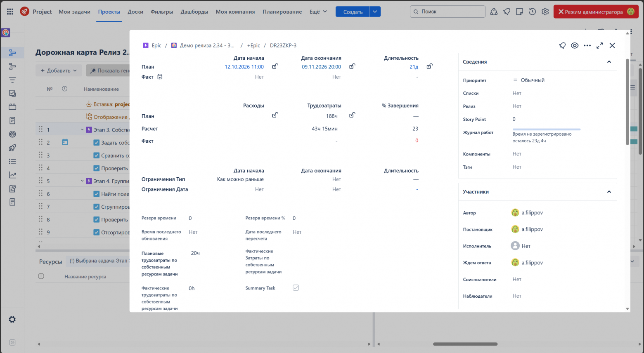Open the sticky note icon in top bar
Image resolution: width=644 pixels, height=353 pixels.
520,12
